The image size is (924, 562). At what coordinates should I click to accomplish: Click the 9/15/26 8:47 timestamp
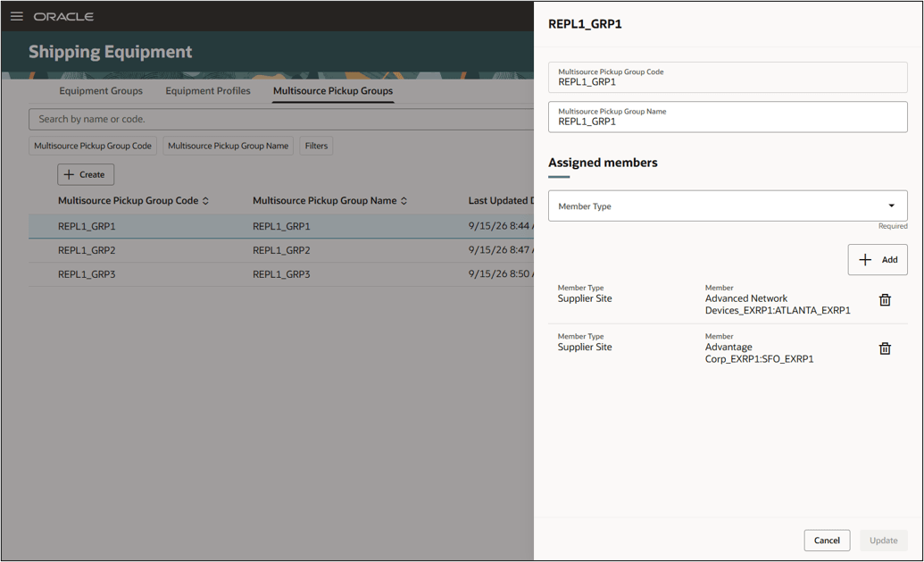[501, 250]
